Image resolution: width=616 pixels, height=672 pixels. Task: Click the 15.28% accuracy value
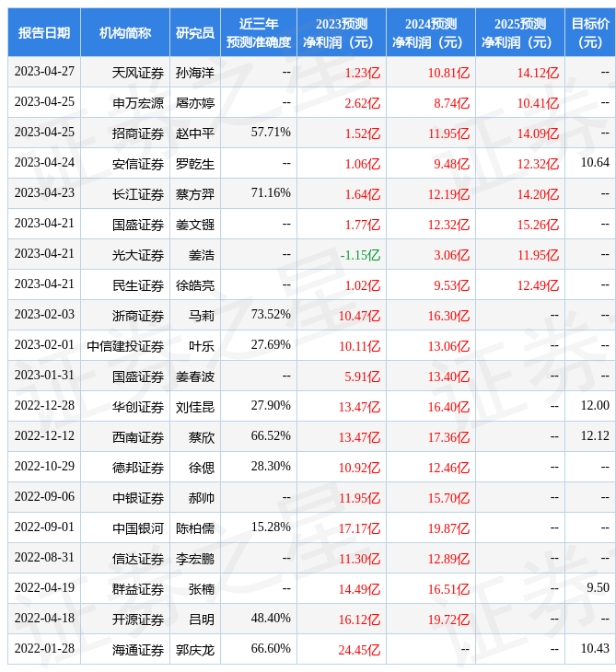(x=271, y=527)
